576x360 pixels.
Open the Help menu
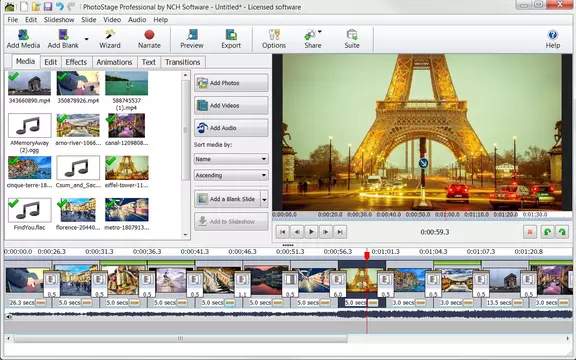pos(161,20)
